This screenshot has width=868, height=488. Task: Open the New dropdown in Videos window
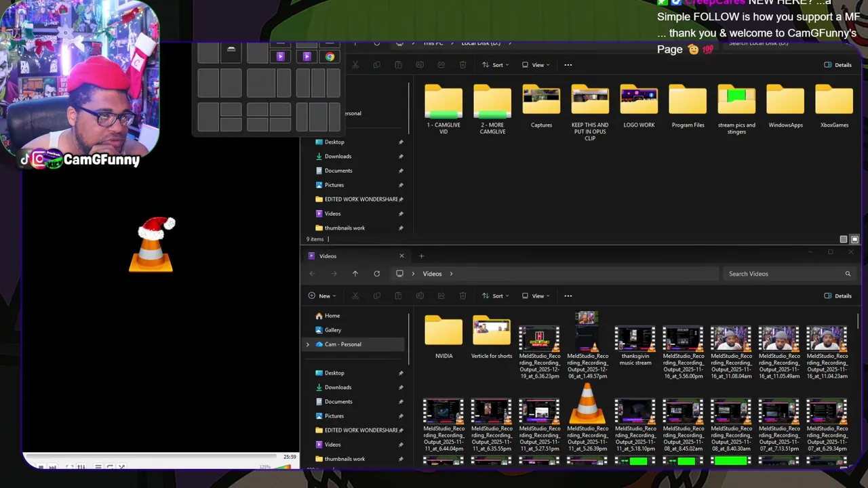(x=323, y=296)
